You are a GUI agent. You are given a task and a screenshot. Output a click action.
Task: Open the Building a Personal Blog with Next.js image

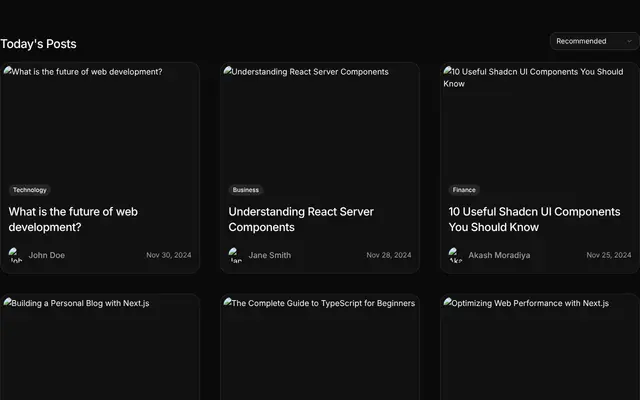(100, 347)
